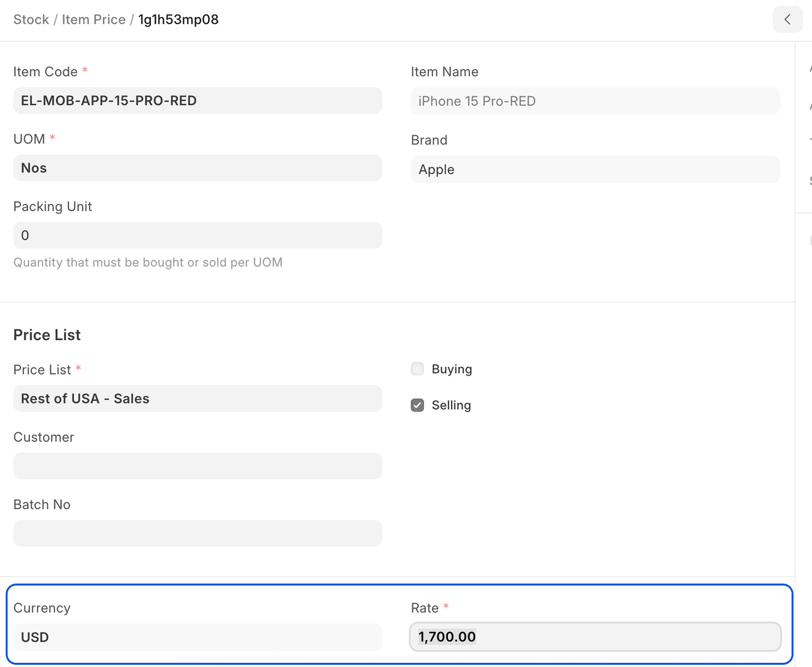The image size is (812, 667).
Task: Click the empty Batch No field
Action: (x=197, y=533)
